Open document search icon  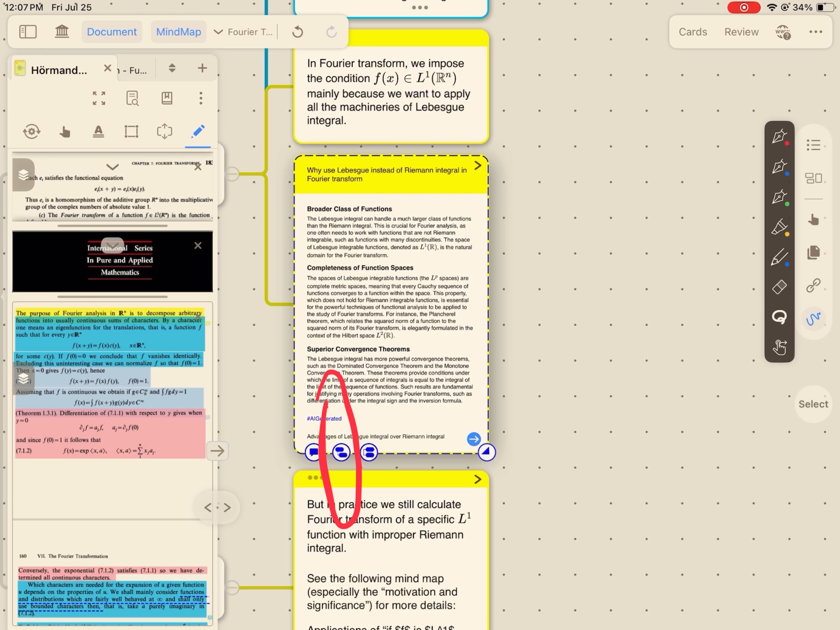(132, 98)
